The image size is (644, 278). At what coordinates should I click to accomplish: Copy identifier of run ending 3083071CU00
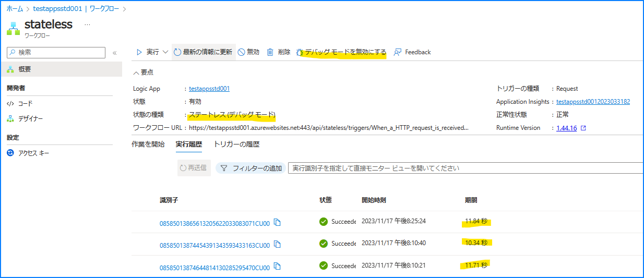click(x=278, y=223)
